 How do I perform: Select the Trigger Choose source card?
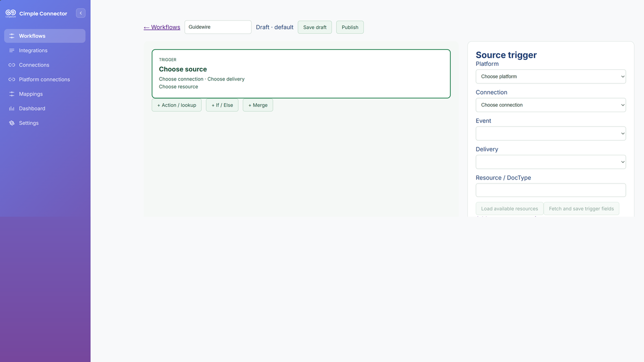(301, 74)
